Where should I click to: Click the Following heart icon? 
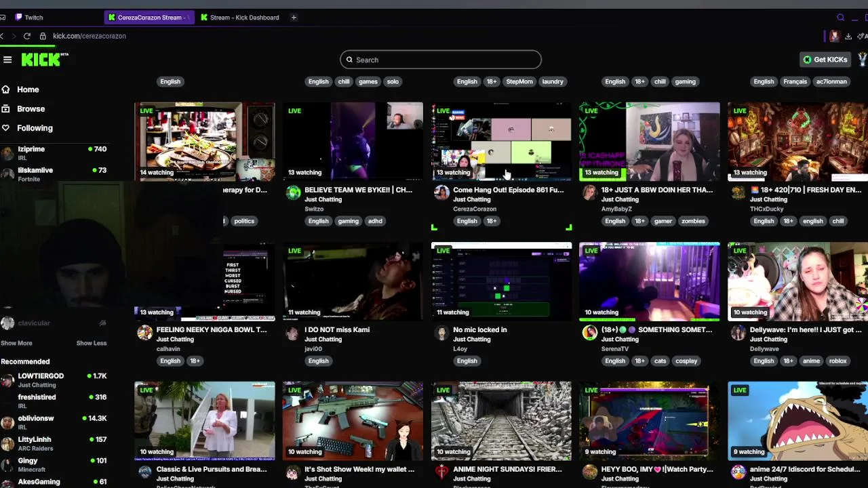pyautogui.click(x=5, y=127)
